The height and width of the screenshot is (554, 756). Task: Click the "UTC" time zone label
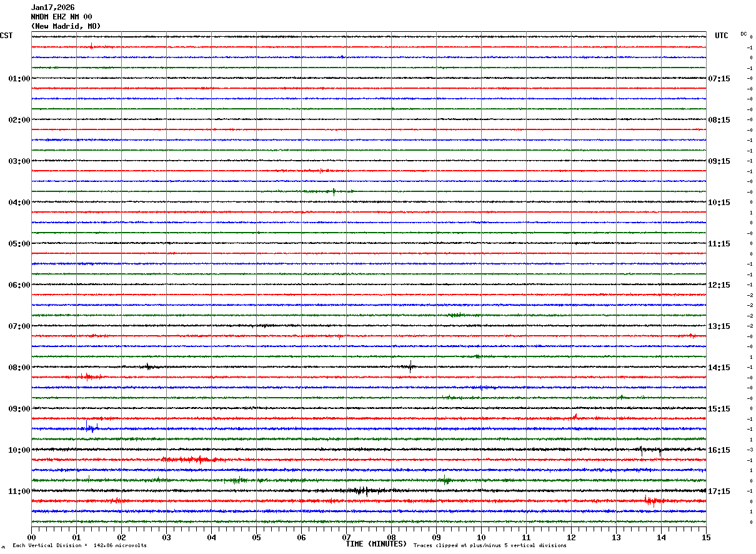click(722, 36)
